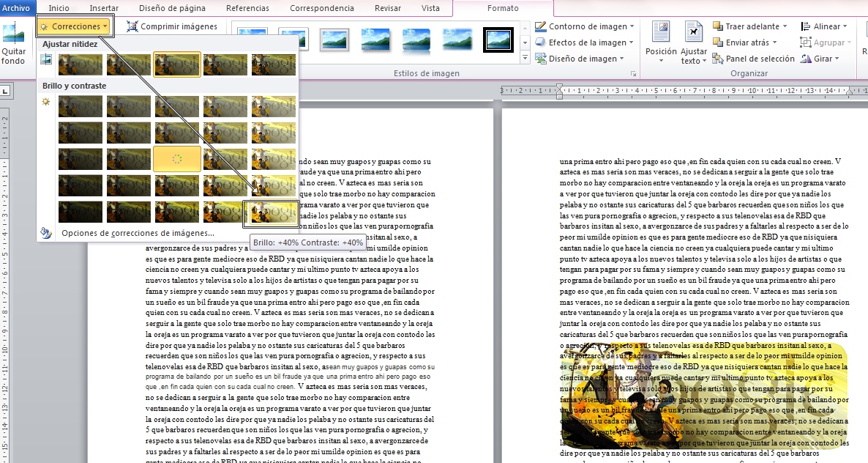Switch to the Insertar tab

click(104, 8)
